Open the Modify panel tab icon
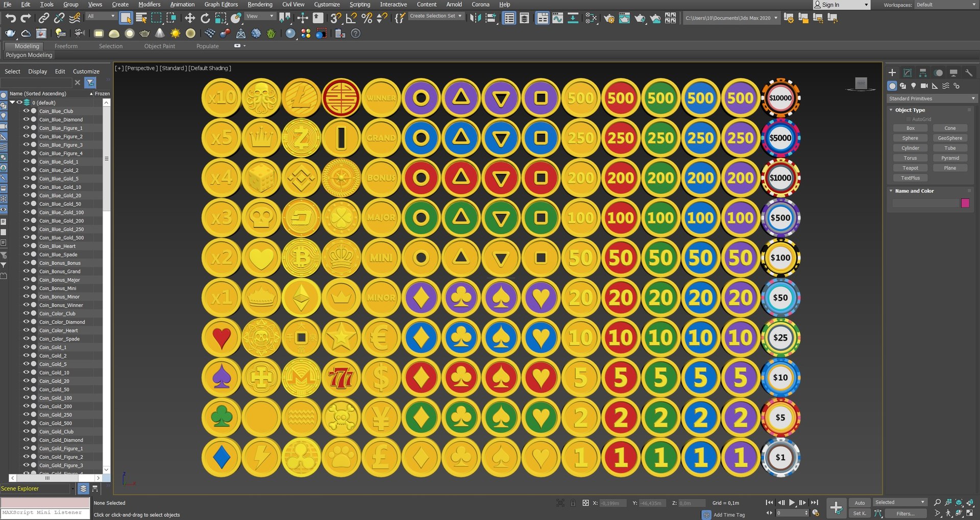The height and width of the screenshot is (520, 980). [x=908, y=72]
